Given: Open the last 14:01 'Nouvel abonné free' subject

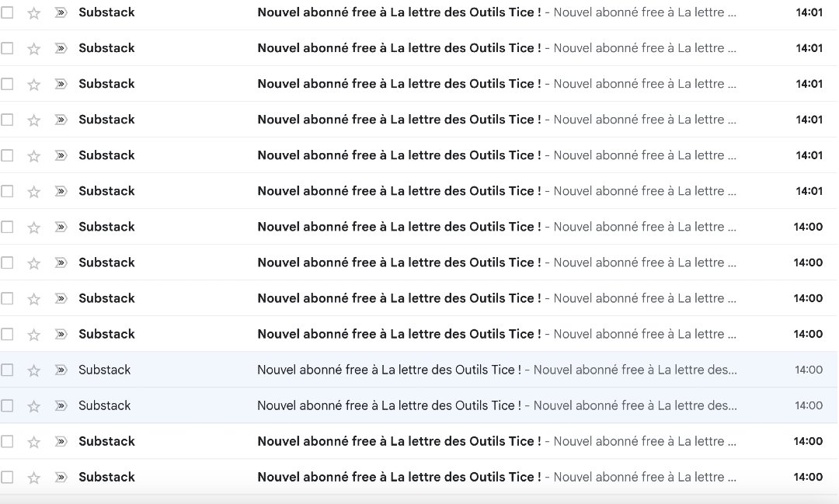Looking at the screenshot, I should tap(399, 191).
